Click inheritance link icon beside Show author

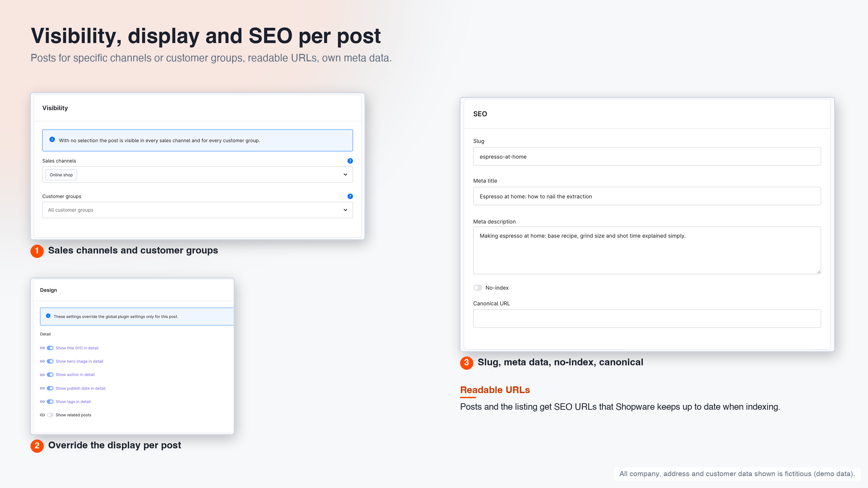[x=42, y=375]
